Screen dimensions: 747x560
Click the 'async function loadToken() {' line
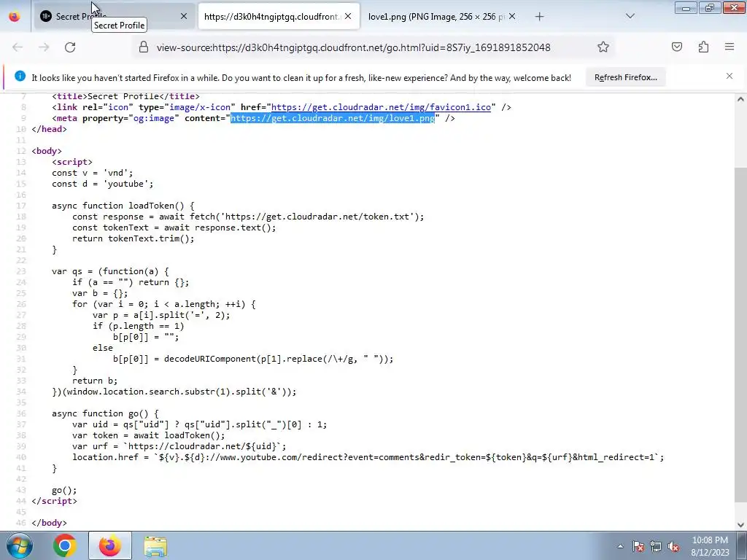[123, 206]
